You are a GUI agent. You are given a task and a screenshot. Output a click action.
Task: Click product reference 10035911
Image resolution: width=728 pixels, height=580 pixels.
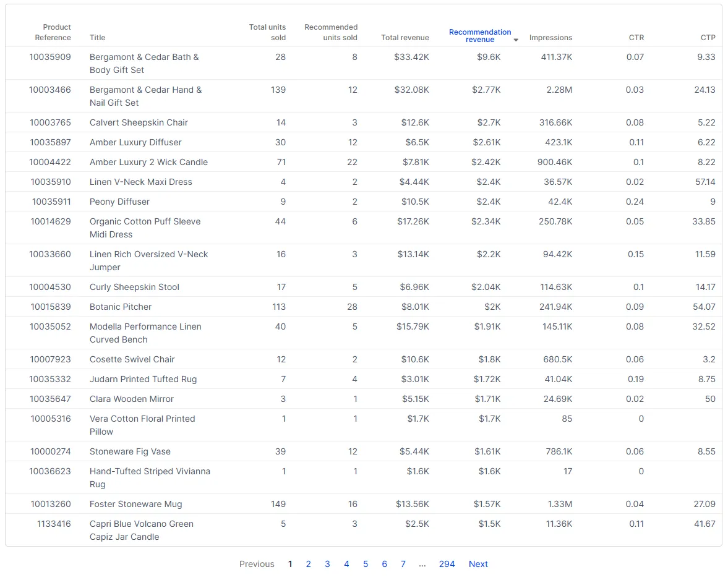[x=51, y=202]
